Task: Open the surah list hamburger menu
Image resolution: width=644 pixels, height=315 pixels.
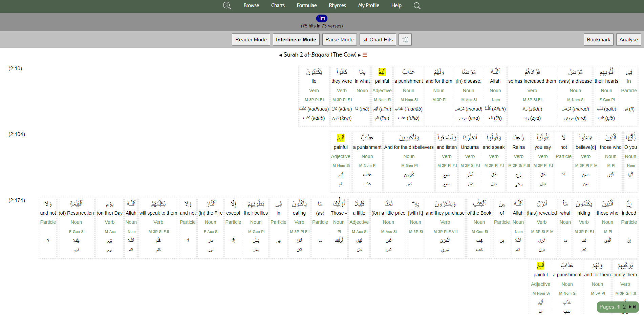Action: coord(365,55)
